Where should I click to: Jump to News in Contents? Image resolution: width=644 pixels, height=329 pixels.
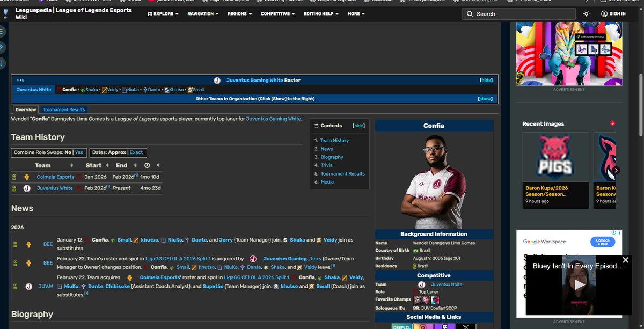click(326, 149)
